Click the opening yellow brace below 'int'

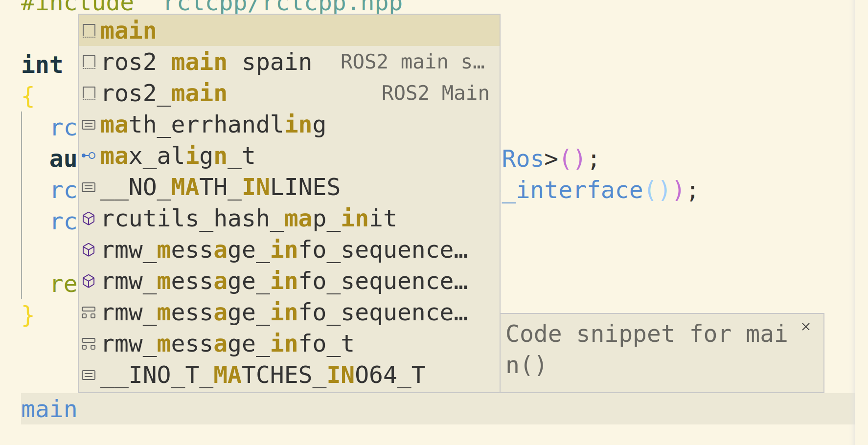point(28,96)
